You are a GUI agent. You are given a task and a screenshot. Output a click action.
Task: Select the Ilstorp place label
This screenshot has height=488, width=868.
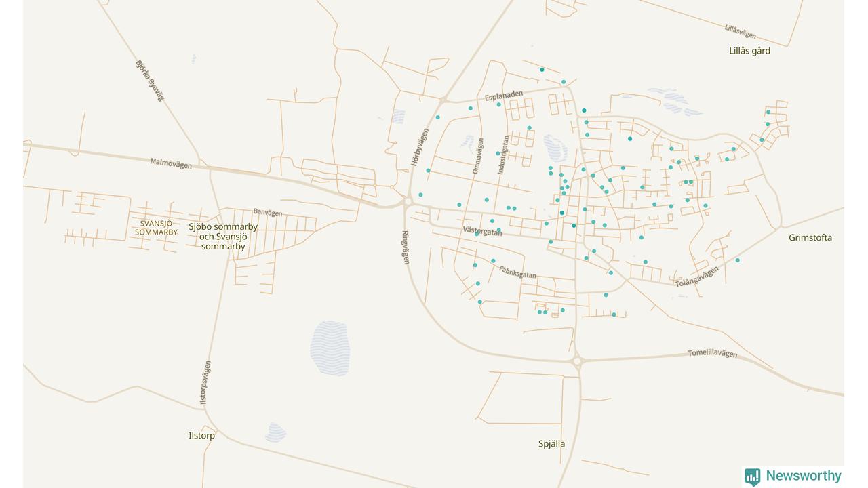(201, 436)
